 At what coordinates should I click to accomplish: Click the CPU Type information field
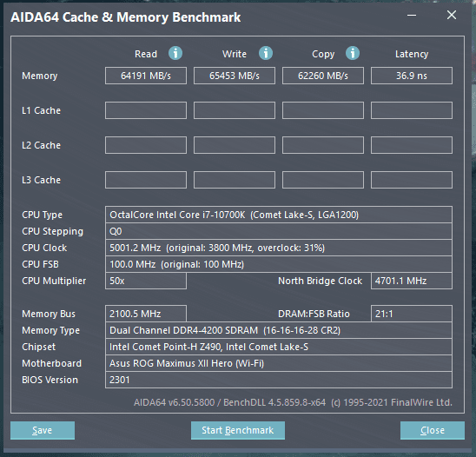pos(279,215)
